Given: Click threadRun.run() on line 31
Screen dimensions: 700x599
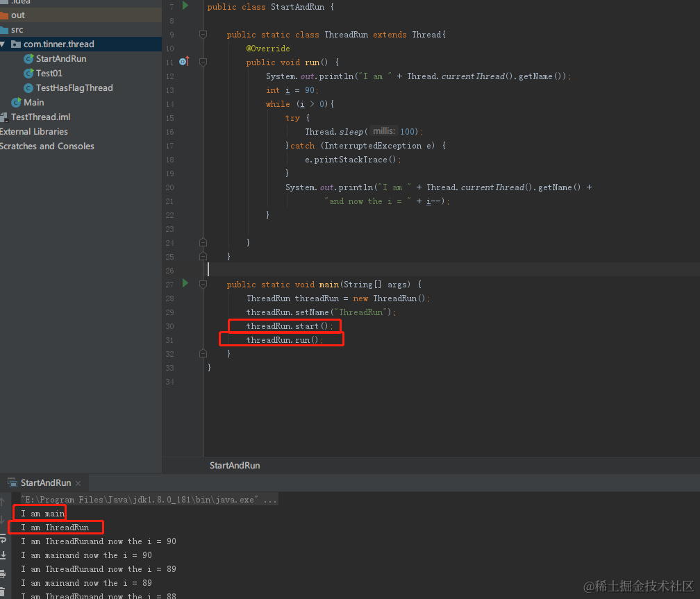Looking at the screenshot, I should [x=285, y=340].
